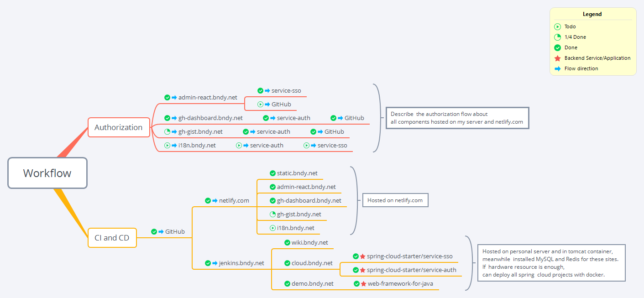Click quarter-done icon beside gh-gist.bndy.net under netlify
The height and width of the screenshot is (298, 644).
coord(272,214)
